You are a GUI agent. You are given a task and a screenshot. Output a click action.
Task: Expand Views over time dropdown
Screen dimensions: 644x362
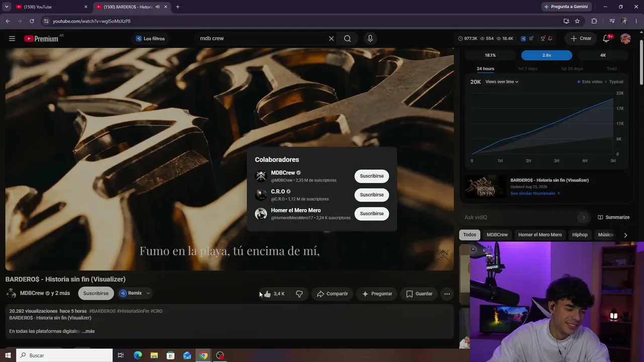click(502, 82)
